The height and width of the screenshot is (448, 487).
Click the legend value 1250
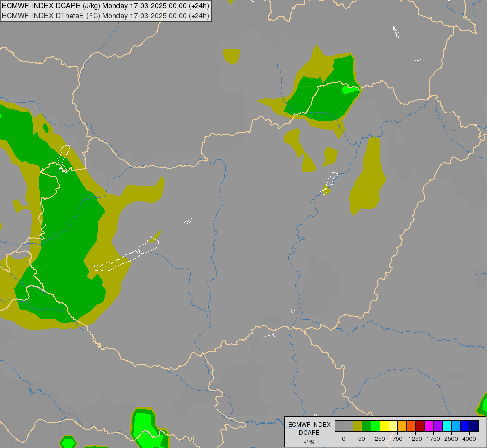[x=415, y=439]
